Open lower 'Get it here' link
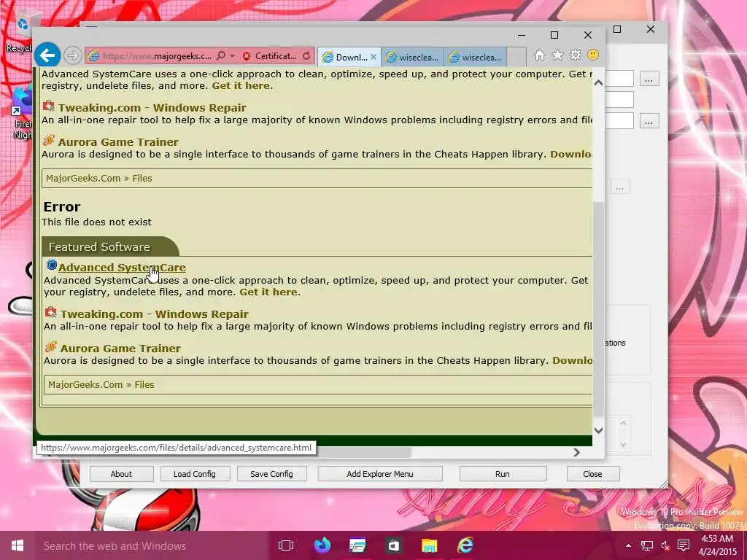 coord(268,292)
